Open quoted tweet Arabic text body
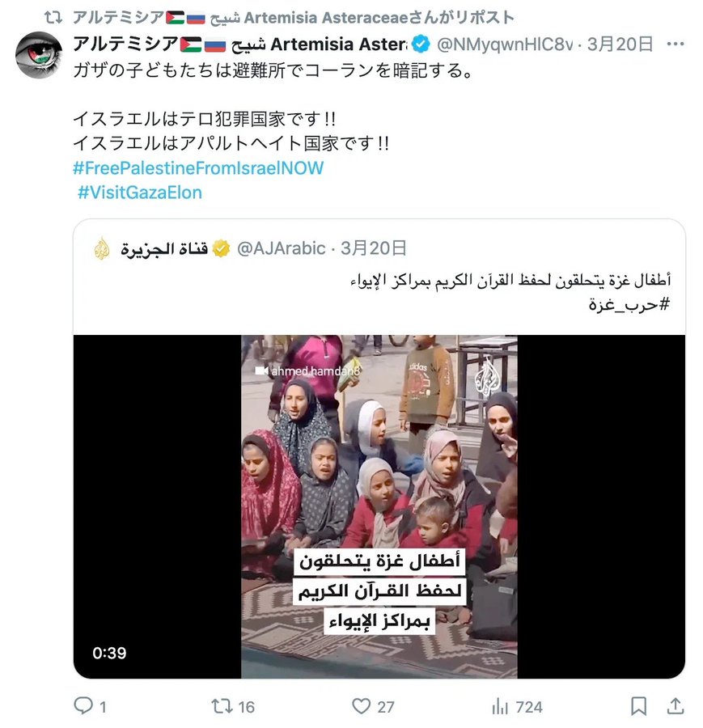The height and width of the screenshot is (728, 703). click(510, 281)
